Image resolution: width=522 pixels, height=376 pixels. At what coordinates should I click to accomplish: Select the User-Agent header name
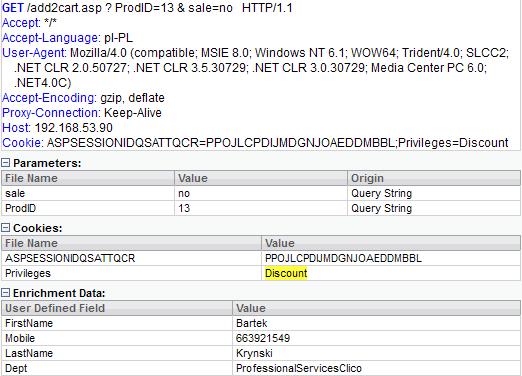tap(34, 53)
